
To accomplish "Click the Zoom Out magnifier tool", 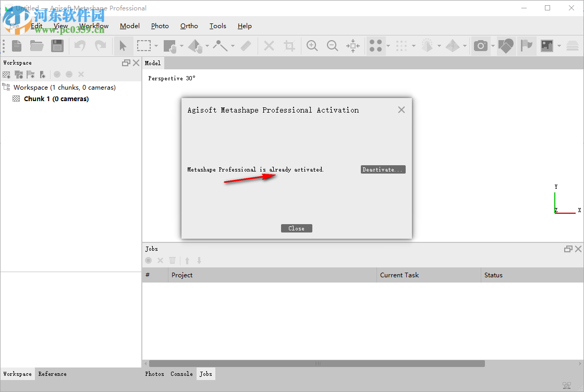I will point(333,45).
